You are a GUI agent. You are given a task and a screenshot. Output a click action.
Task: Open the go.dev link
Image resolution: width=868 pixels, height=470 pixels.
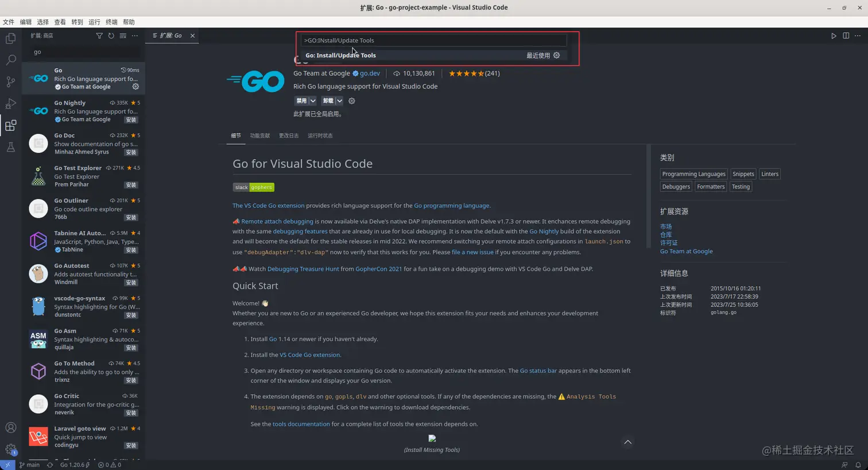[x=370, y=73]
